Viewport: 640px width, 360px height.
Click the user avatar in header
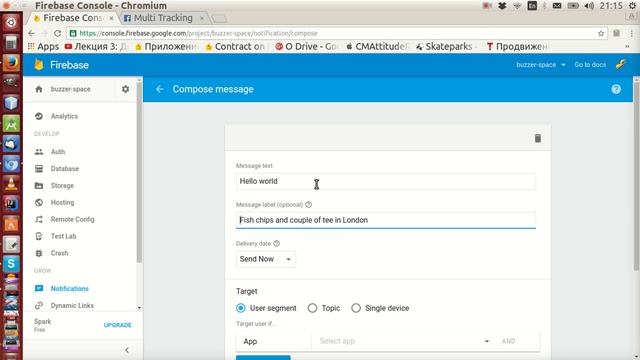(x=621, y=64)
